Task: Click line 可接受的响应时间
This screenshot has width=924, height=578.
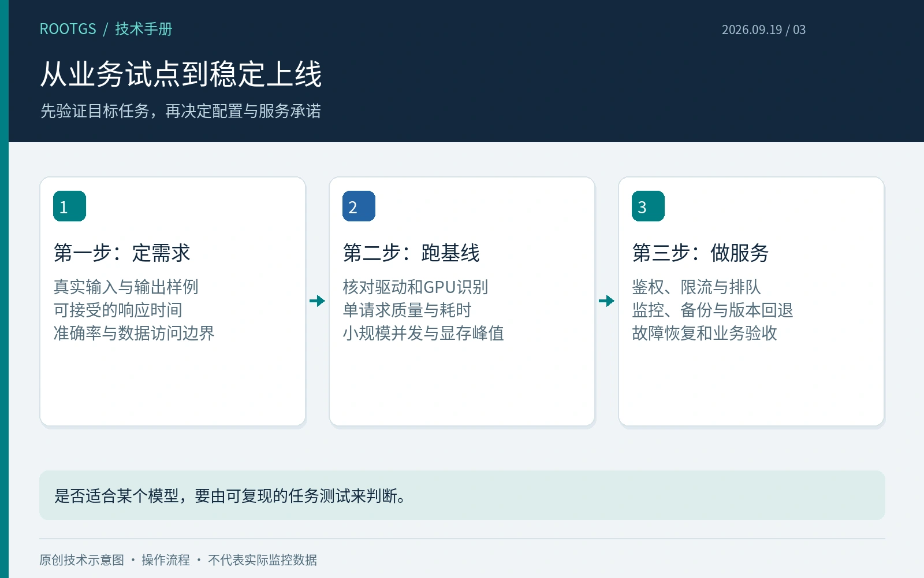Action: tap(118, 310)
